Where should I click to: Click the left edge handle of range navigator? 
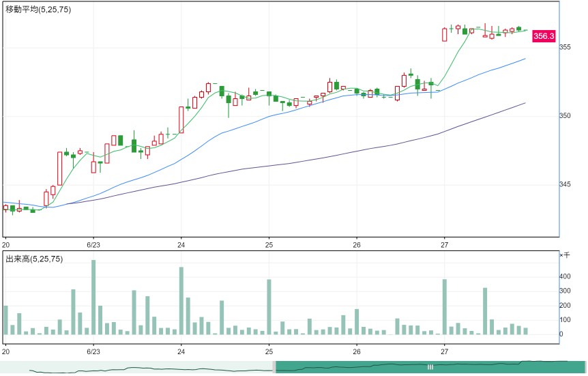pos(274,367)
